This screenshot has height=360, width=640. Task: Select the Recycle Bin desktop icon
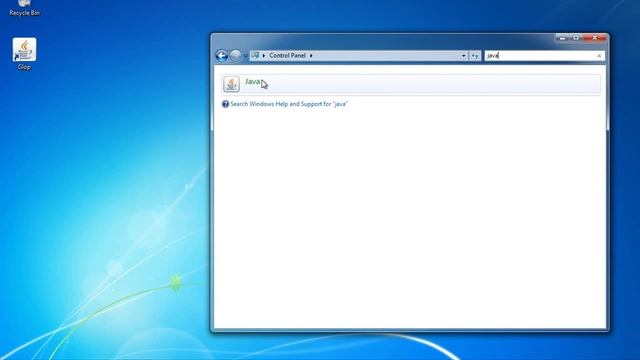[24, 8]
